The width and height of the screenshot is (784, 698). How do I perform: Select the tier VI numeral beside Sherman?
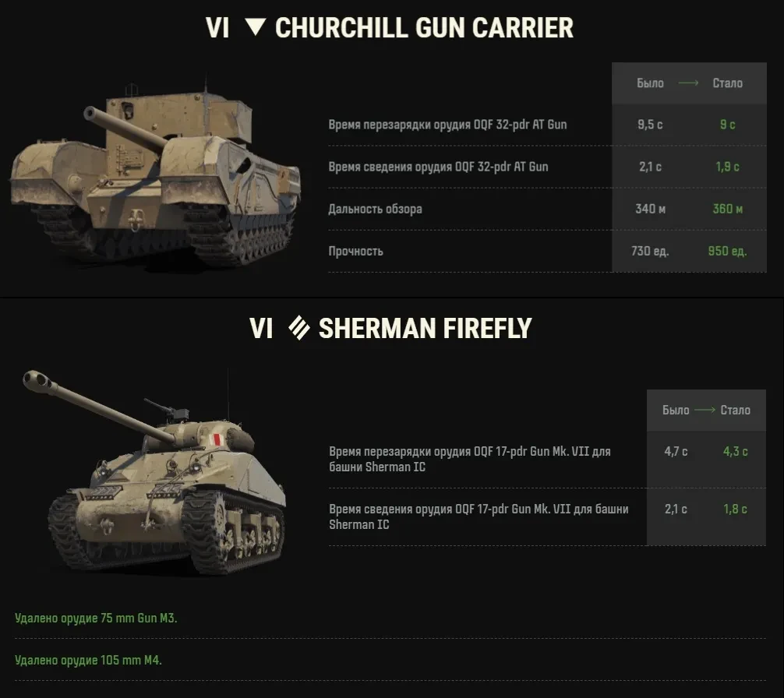pos(261,328)
